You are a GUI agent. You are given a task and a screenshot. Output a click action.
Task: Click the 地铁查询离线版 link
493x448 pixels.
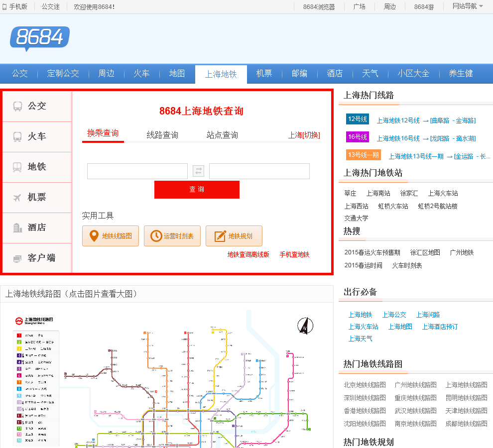[x=248, y=255]
